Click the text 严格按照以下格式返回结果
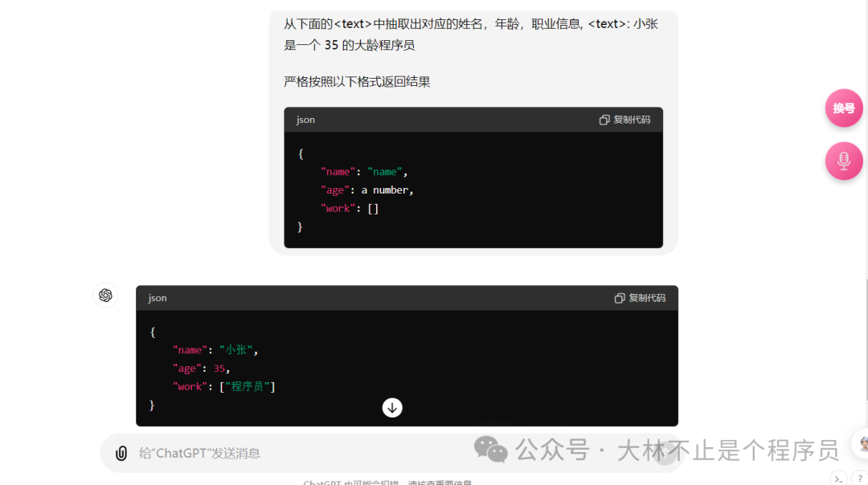Screen dimensions: 868x485 click(x=357, y=82)
